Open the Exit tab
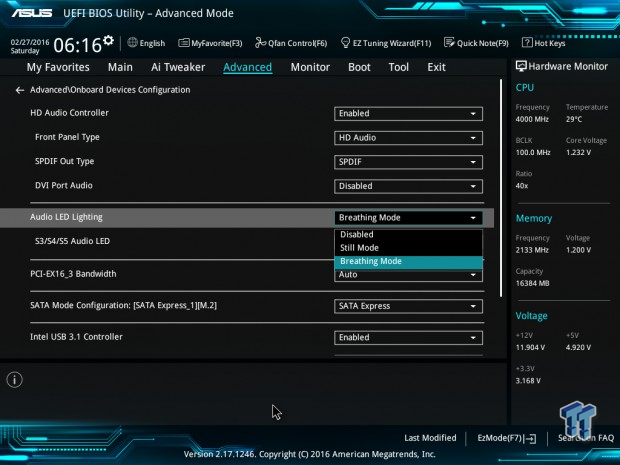The image size is (620, 465). [436, 67]
